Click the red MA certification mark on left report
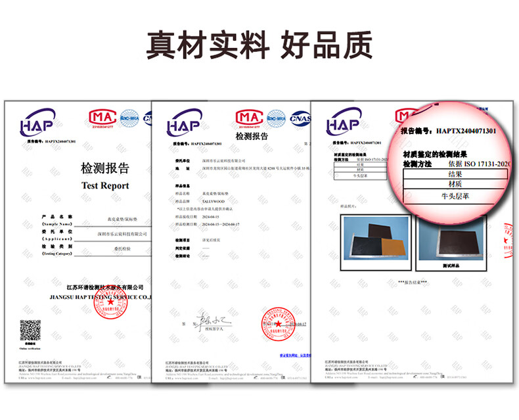 point(102,118)
